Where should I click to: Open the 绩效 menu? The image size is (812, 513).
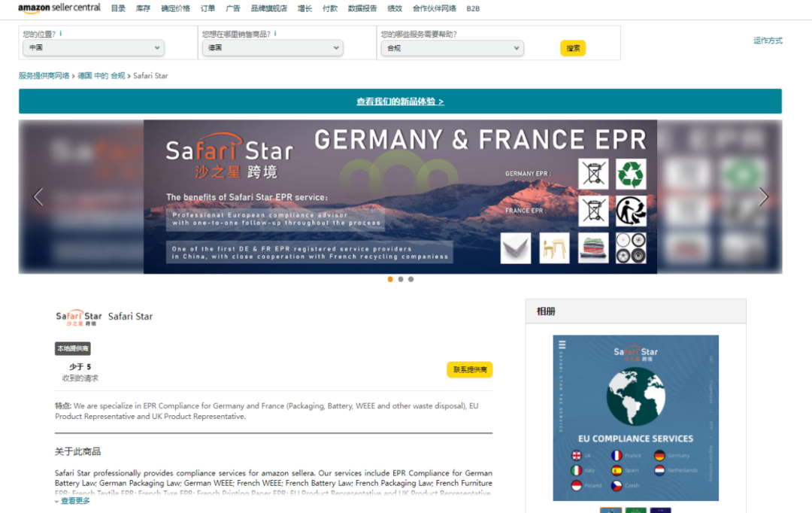coord(395,8)
